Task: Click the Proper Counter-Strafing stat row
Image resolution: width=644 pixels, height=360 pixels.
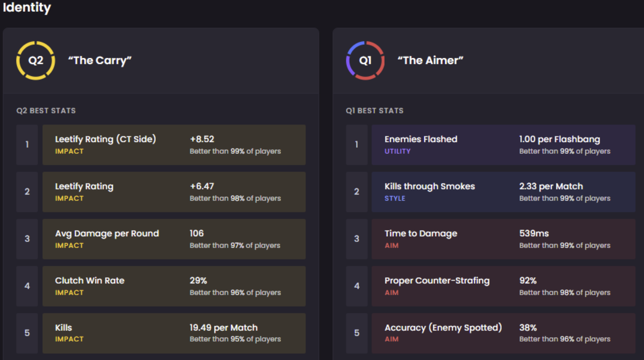Action: [x=503, y=286]
